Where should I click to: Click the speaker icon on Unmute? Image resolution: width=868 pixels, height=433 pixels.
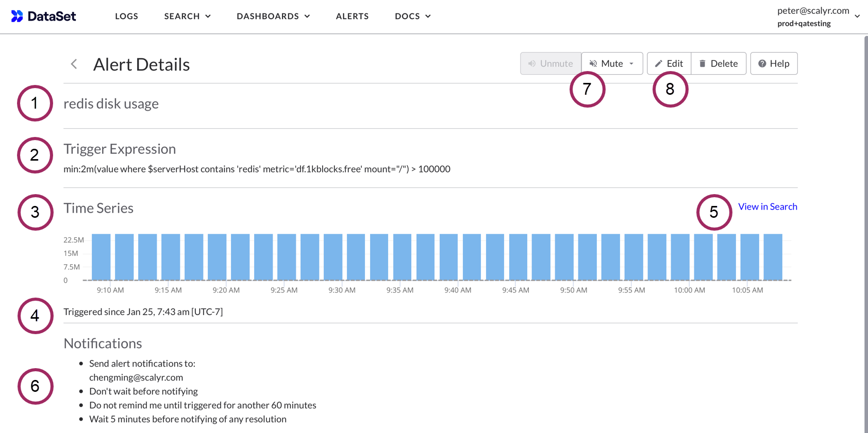532,64
